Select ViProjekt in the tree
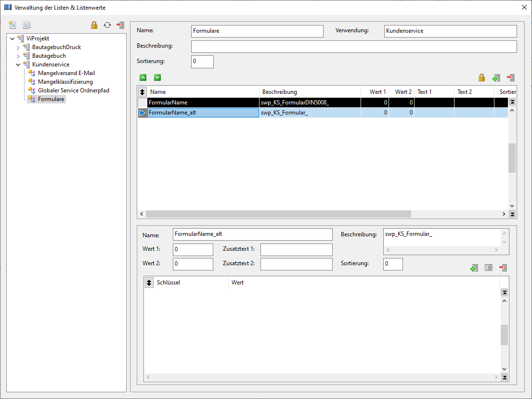 pos(38,39)
